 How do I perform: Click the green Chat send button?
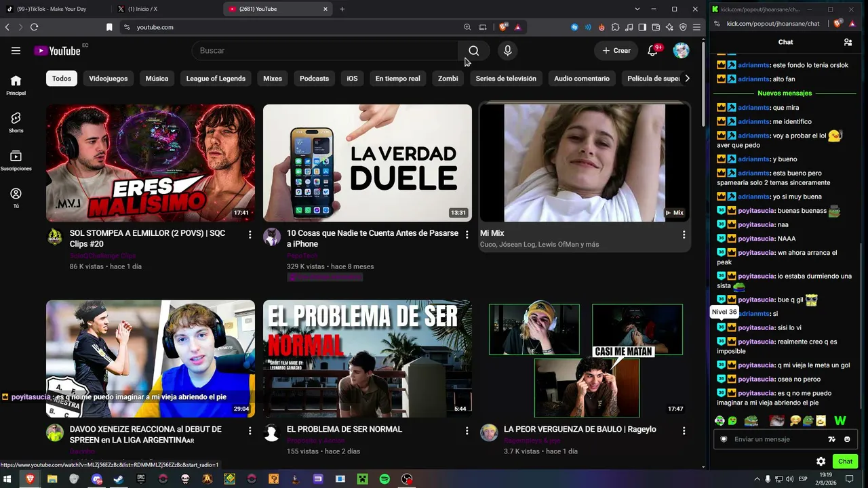pos(845,462)
